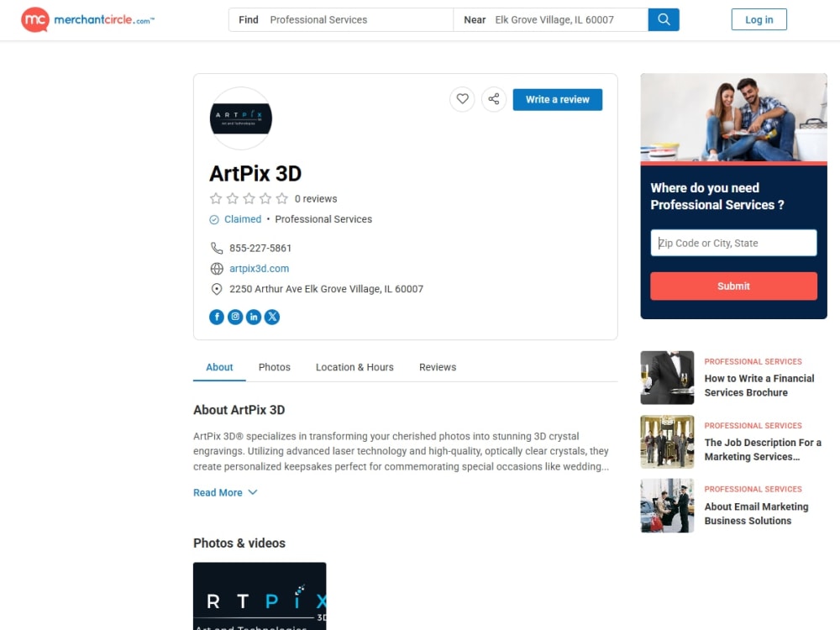Focus the Find Professional Services search field
Viewport: 840px width, 630px height.
341,20
